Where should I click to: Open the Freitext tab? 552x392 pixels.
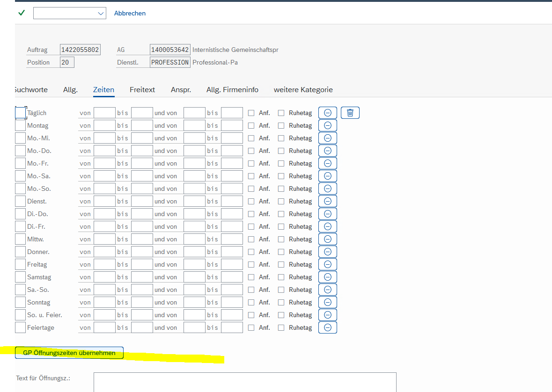142,90
